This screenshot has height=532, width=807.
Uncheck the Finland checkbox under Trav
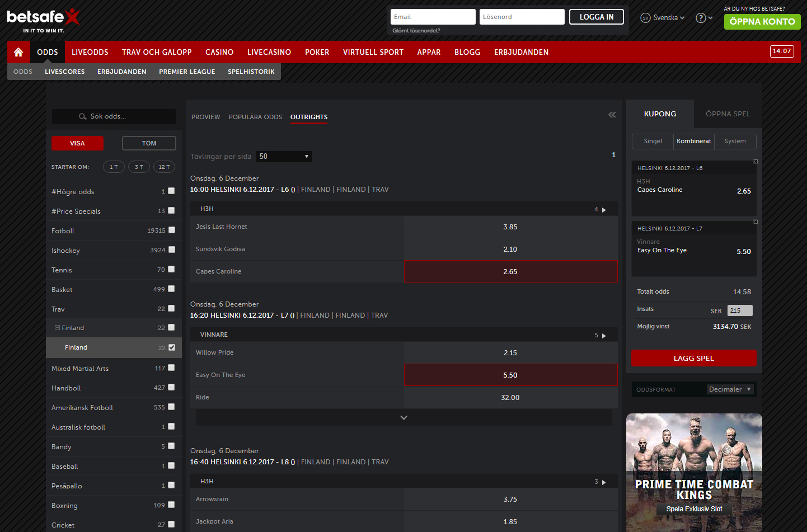pos(171,347)
